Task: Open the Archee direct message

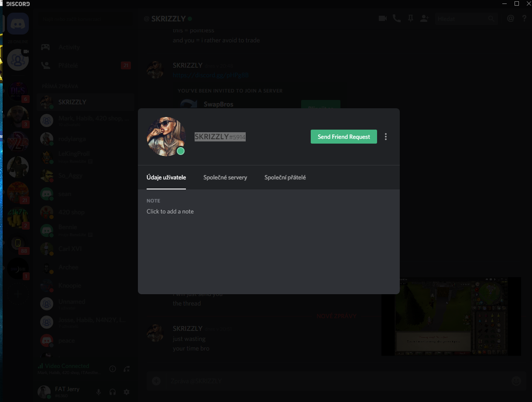Action: (86, 267)
